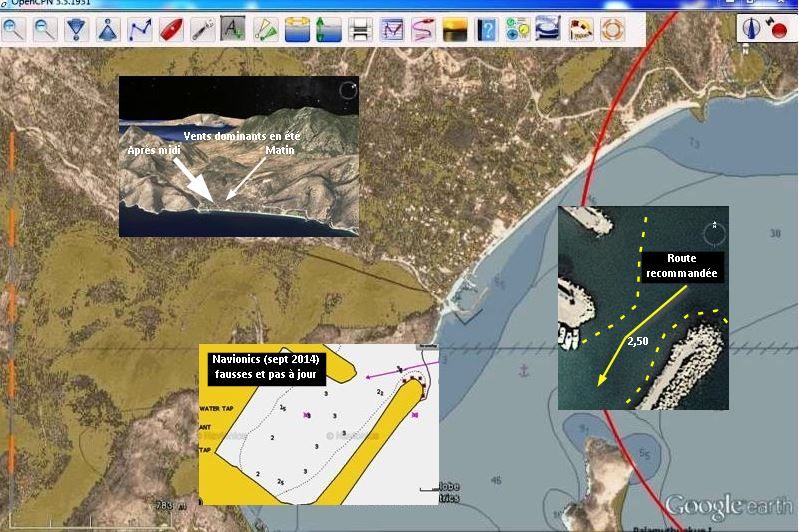799x532 pixels.
Task: Open the Route and Mark Manager
Action: [x=392, y=30]
